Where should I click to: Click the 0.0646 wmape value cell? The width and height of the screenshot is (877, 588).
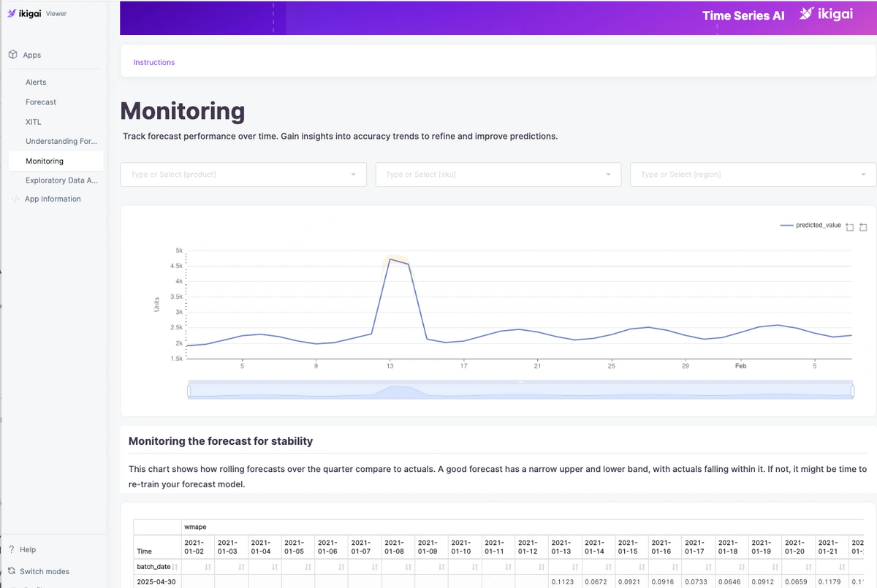coord(732,581)
